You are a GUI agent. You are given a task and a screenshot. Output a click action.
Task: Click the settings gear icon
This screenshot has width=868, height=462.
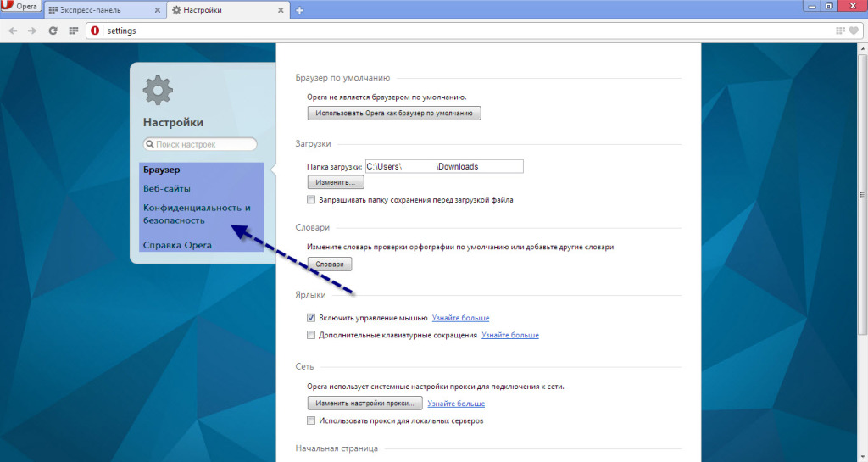[158, 90]
